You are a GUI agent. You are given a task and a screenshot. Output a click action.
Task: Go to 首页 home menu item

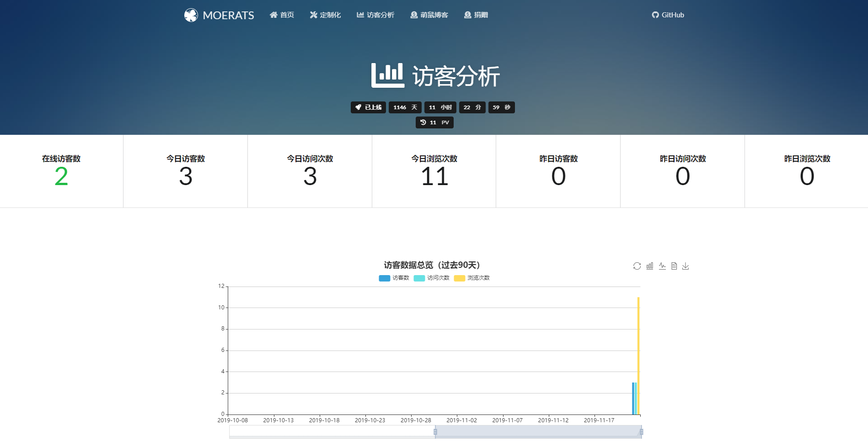(x=282, y=15)
